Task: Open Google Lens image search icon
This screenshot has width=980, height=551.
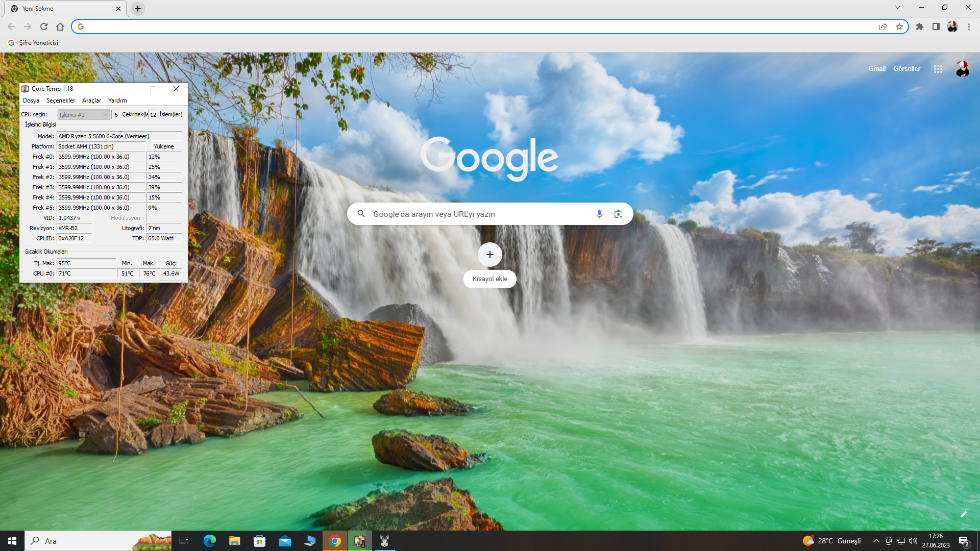Action: [x=618, y=214]
